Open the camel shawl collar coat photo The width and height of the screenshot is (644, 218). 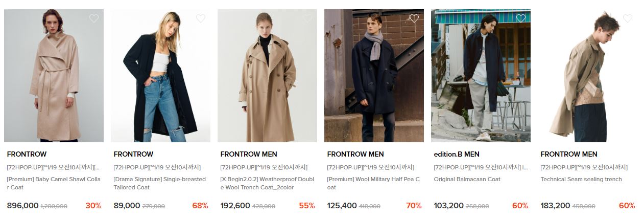point(54,76)
